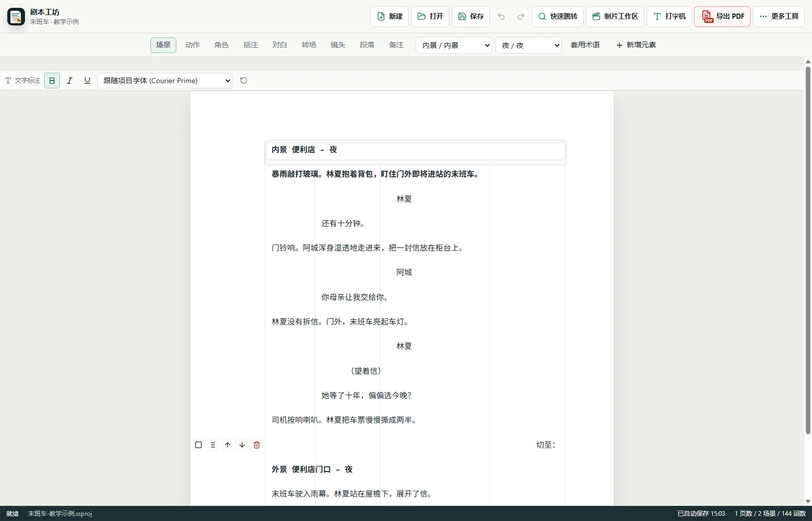
Task: Click the scrollbar down arrow
Action: [x=808, y=502]
